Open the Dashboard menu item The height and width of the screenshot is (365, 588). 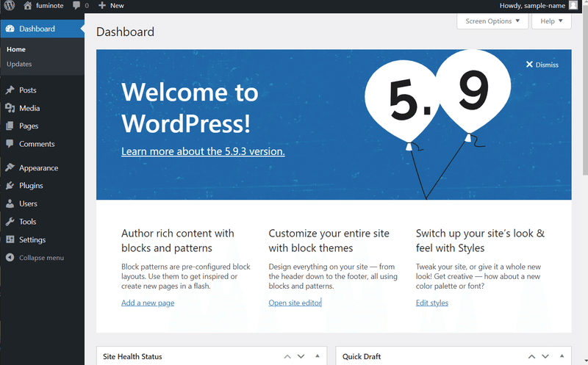43,29
